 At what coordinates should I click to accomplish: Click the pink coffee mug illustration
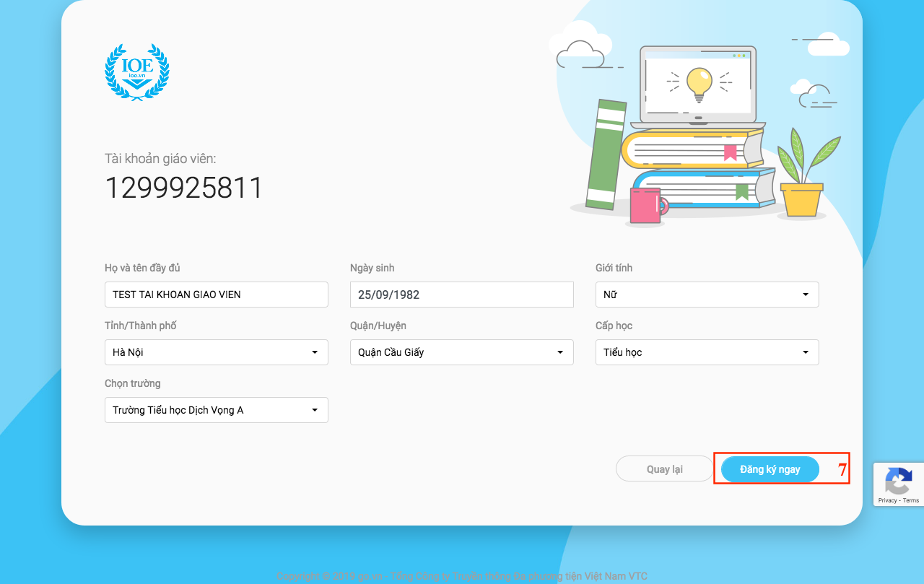pyautogui.click(x=645, y=205)
